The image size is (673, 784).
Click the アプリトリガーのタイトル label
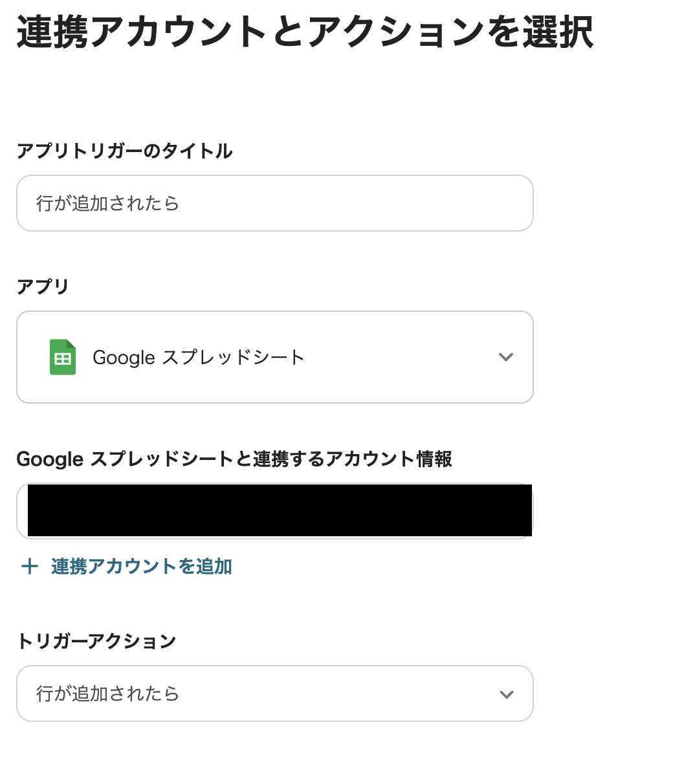click(124, 151)
